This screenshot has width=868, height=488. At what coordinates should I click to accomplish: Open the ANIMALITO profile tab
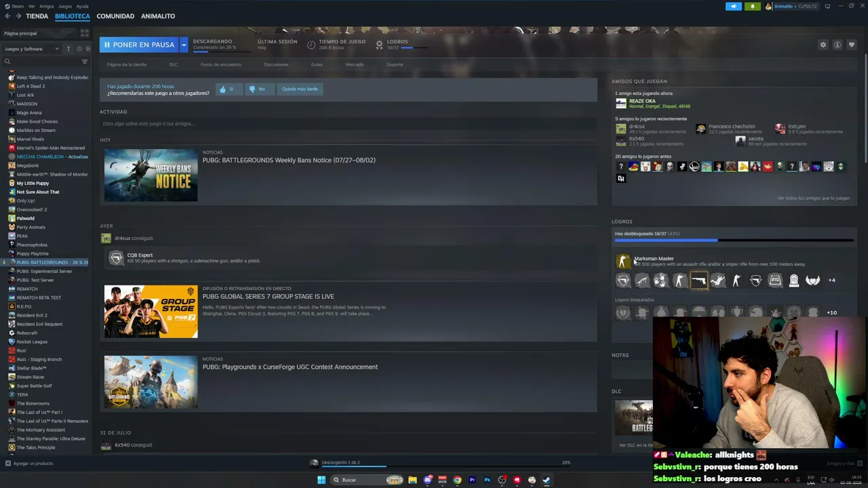pyautogui.click(x=158, y=16)
